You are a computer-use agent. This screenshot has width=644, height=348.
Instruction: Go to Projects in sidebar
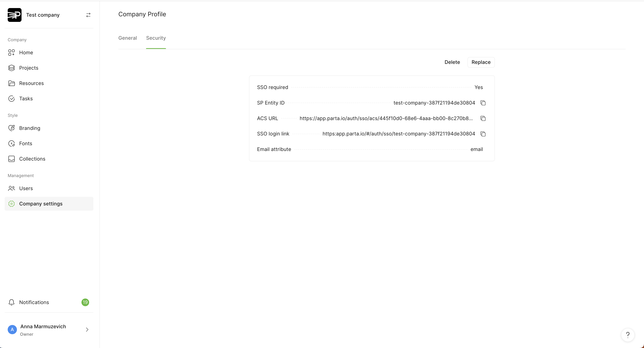pos(28,68)
